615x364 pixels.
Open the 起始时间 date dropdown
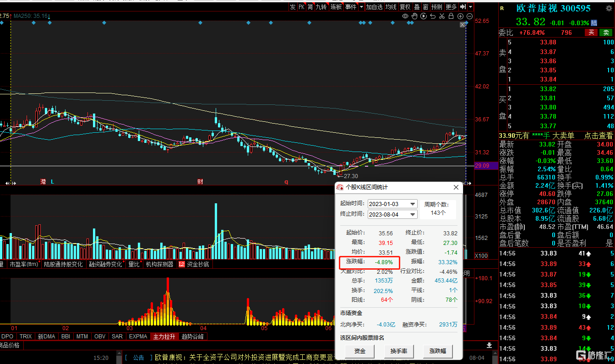coord(413,204)
